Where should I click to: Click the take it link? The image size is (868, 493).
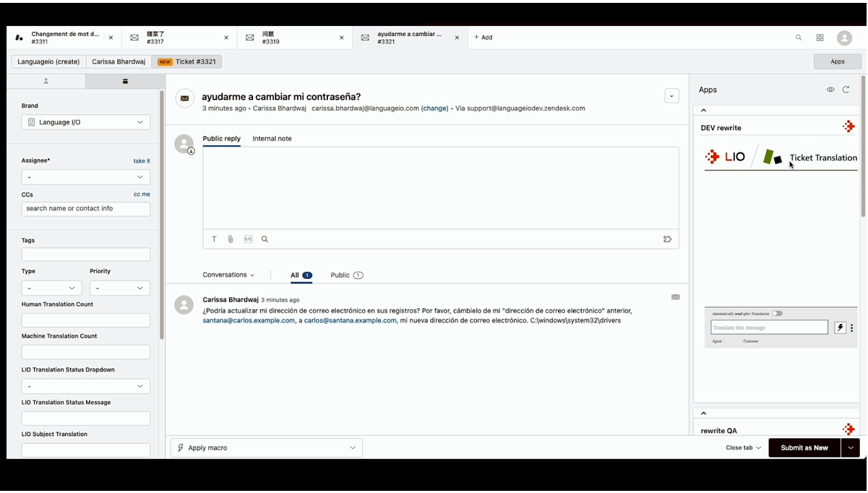142,161
